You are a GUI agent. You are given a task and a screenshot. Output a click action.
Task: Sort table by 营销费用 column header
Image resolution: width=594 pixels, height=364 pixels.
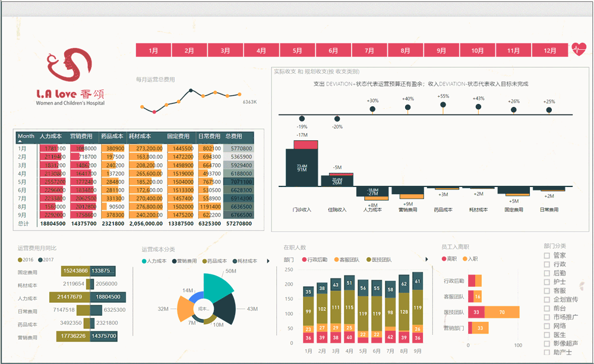81,136
